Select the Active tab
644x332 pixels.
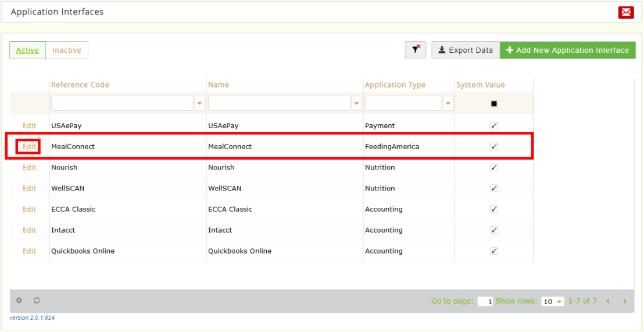pos(27,50)
